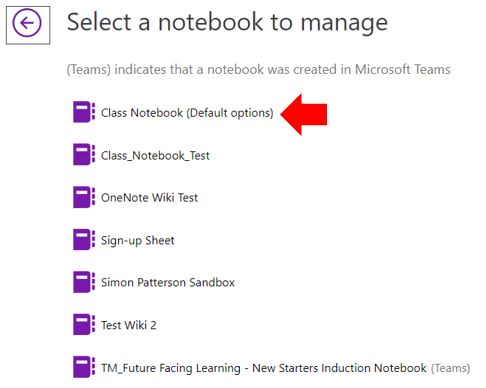
Task: Click the OneNote Wiki Test notebook icon
Action: (84, 197)
